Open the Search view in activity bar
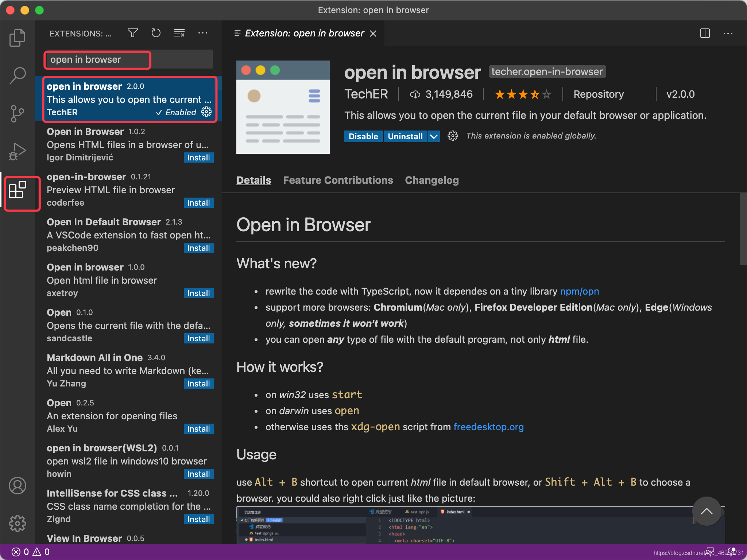 click(17, 75)
